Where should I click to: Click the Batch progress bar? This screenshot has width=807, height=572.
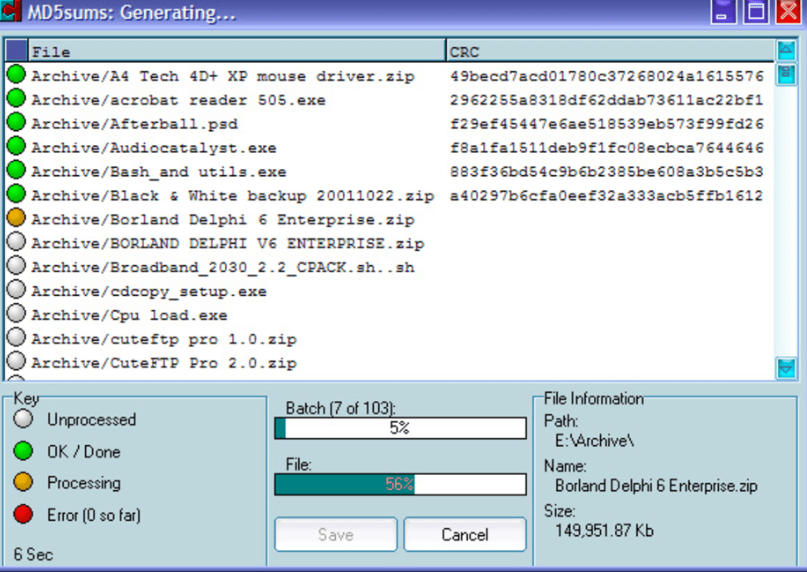pos(400,428)
